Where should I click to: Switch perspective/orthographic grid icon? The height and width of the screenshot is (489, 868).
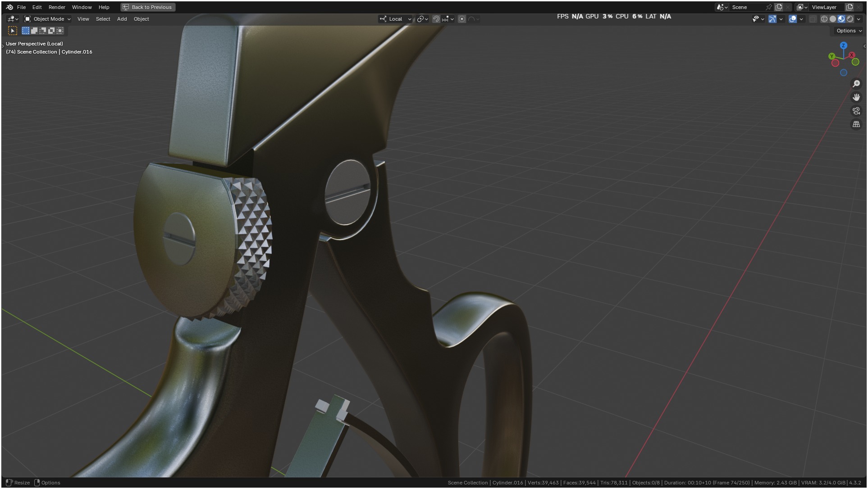[856, 124]
